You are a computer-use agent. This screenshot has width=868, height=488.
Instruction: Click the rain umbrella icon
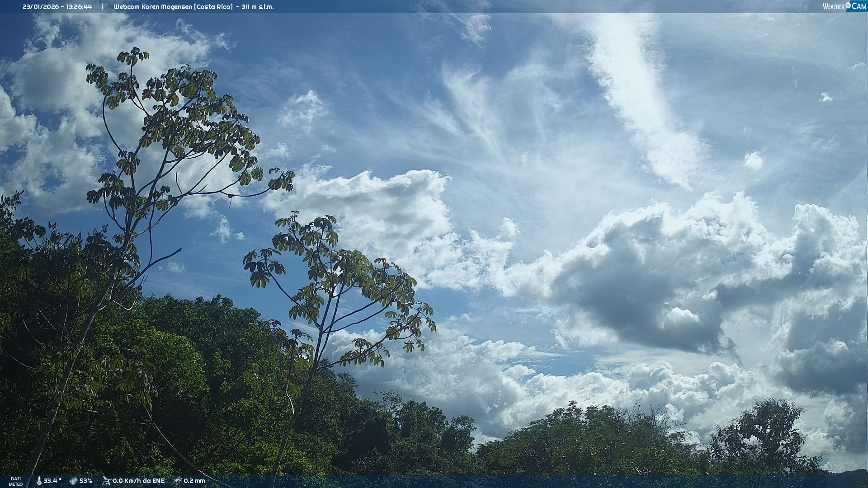click(178, 481)
